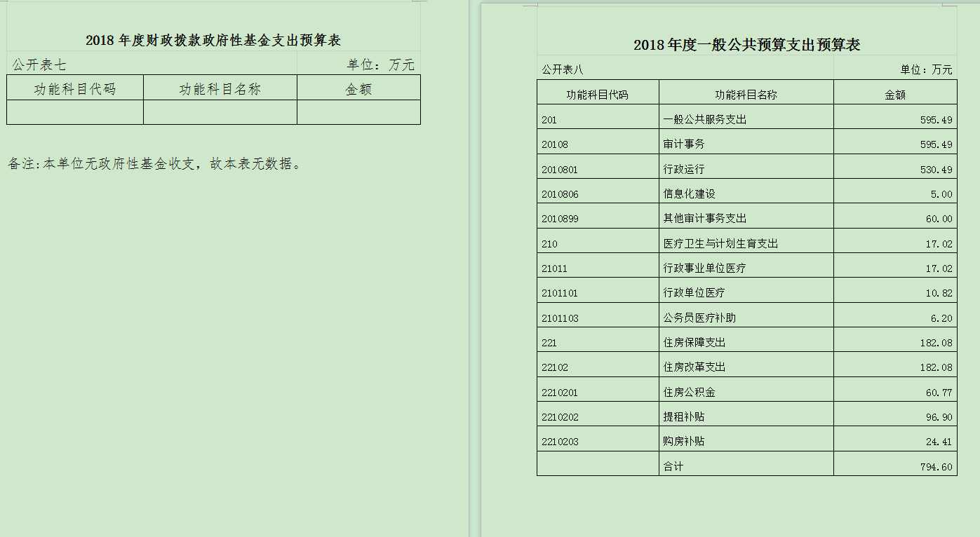
Task: Select the 公开表八 label
Action: coord(563,69)
